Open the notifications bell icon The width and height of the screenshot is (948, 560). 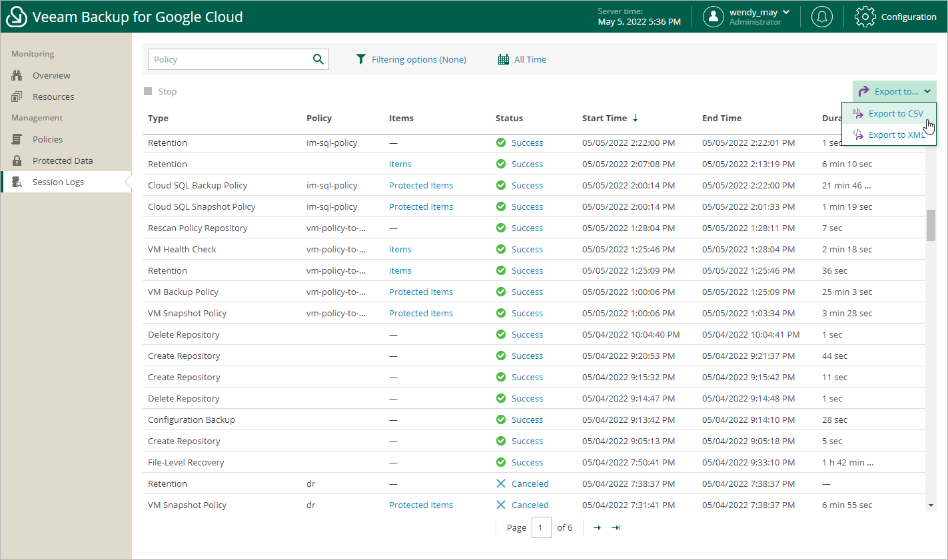[x=821, y=17]
